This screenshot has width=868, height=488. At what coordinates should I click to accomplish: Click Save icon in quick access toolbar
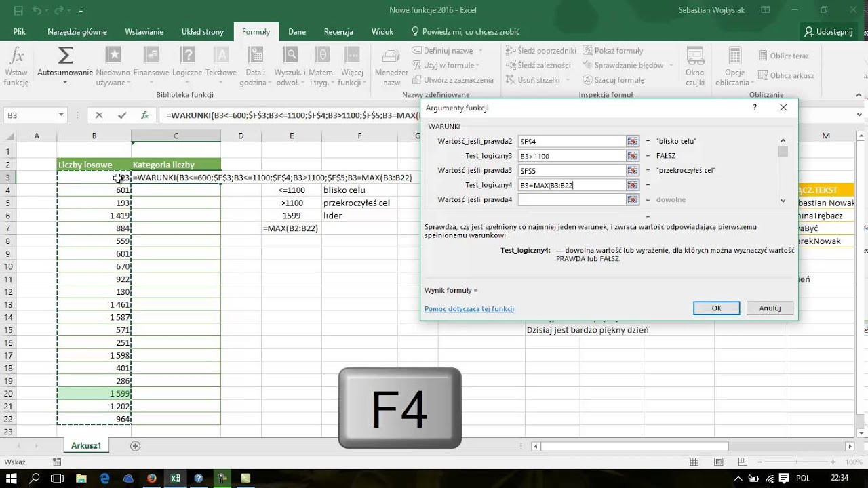(x=18, y=10)
